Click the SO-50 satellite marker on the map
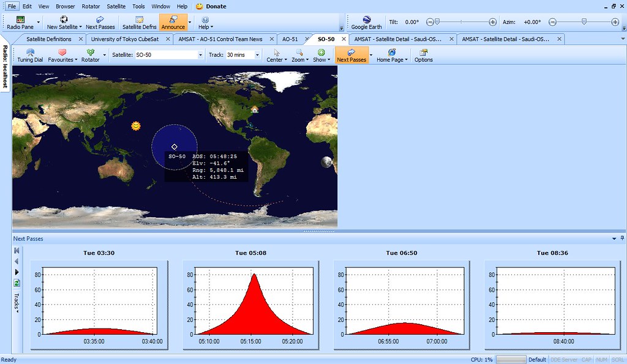This screenshot has height=364, width=627. pos(175,146)
